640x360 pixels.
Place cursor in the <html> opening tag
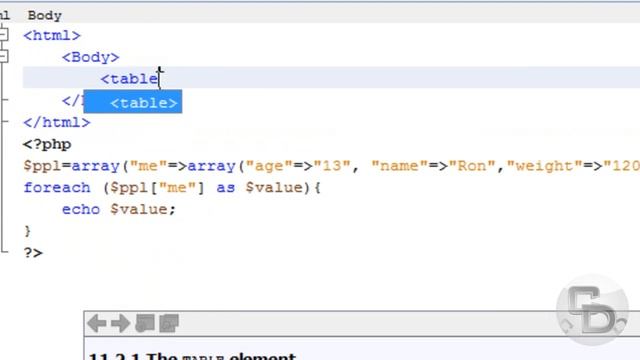52,36
